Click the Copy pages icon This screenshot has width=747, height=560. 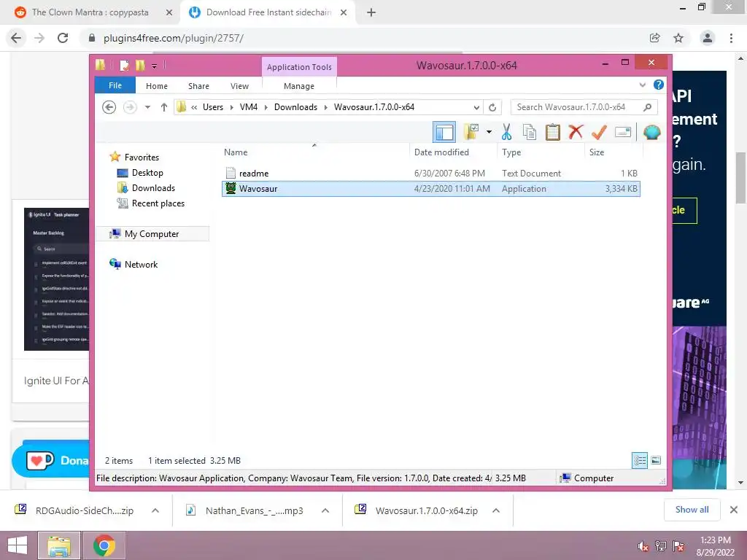coord(530,132)
